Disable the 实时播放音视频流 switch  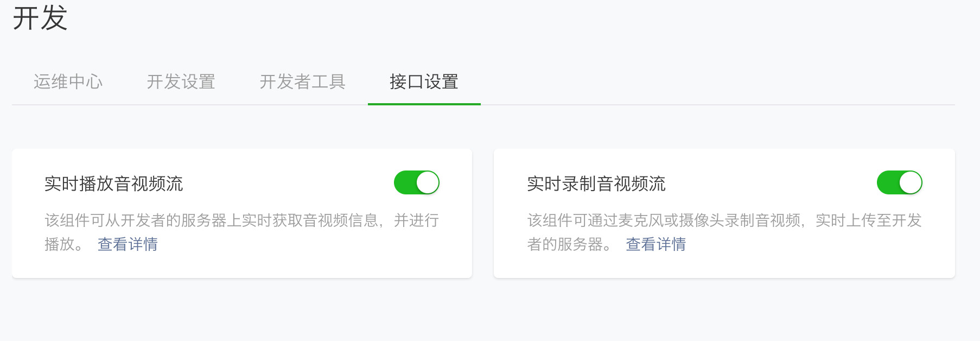[417, 182]
